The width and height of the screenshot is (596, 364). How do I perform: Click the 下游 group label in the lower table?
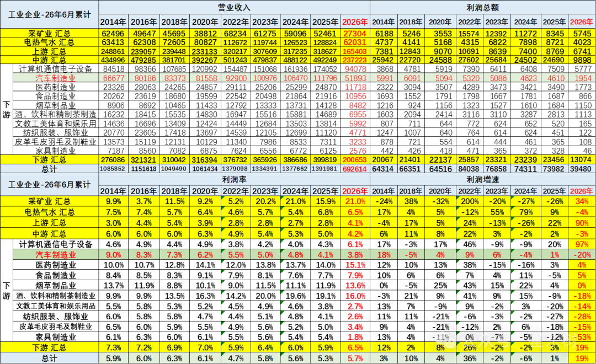tap(7, 291)
